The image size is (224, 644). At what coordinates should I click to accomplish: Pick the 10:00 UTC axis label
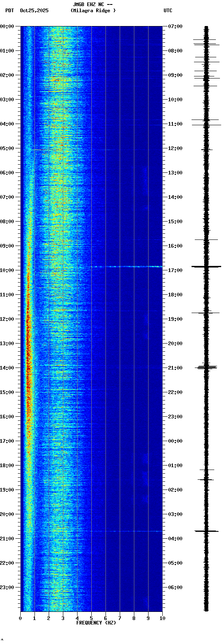pos(175,100)
